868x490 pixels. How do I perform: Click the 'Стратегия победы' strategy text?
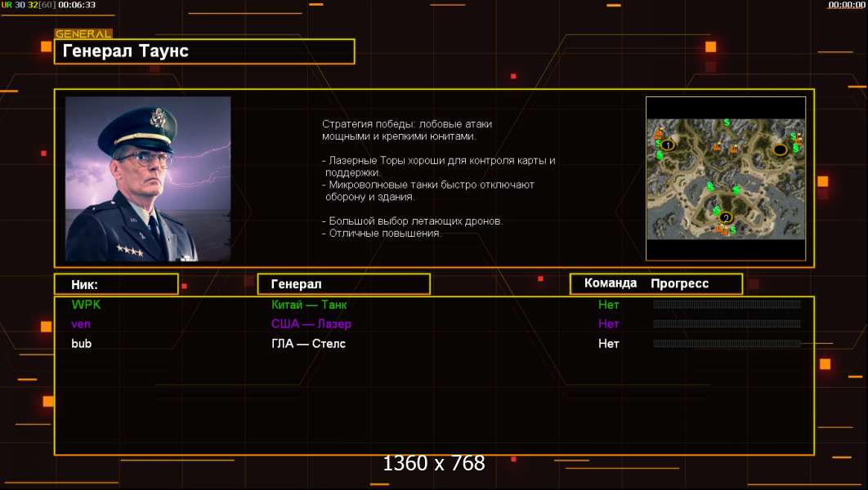[407, 130]
